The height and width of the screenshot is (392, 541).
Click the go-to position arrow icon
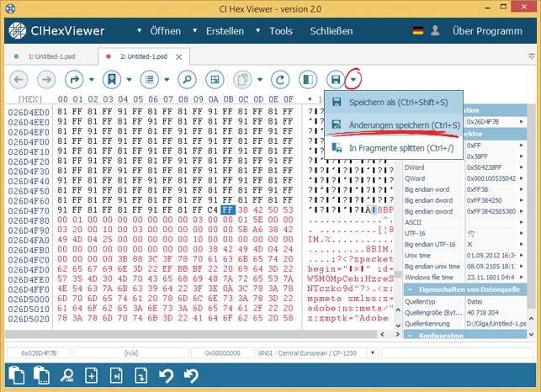(74, 80)
